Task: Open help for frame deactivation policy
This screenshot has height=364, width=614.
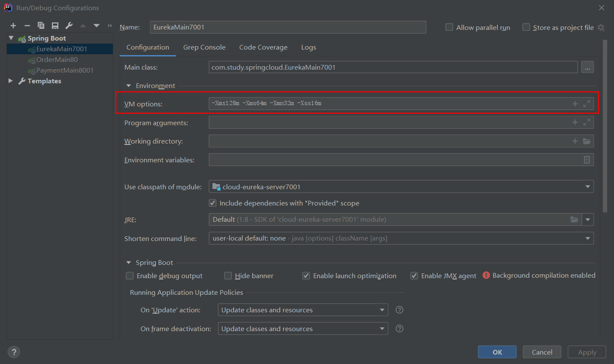Action: [x=400, y=329]
